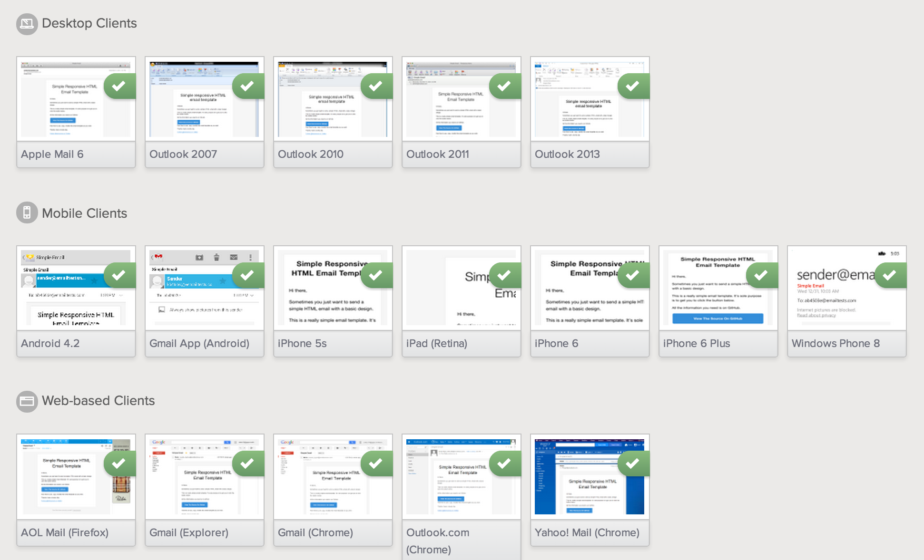
Task: Click green checkmark on Outlook.com (Chrome)
Action: pyautogui.click(x=505, y=463)
